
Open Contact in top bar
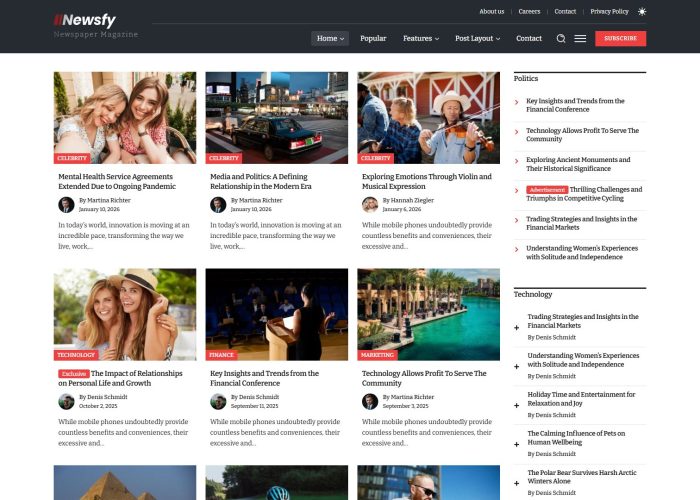click(565, 12)
